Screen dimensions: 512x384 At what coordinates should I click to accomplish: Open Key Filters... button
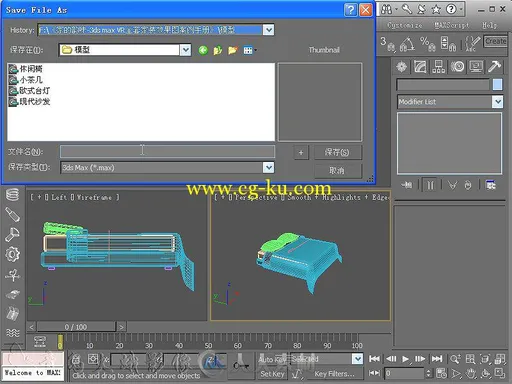(x=334, y=374)
